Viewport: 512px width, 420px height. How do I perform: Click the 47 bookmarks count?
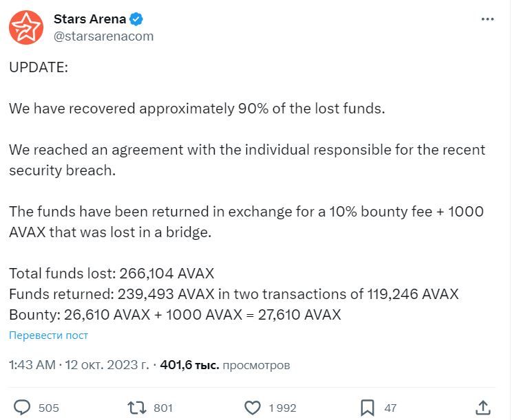(390, 408)
